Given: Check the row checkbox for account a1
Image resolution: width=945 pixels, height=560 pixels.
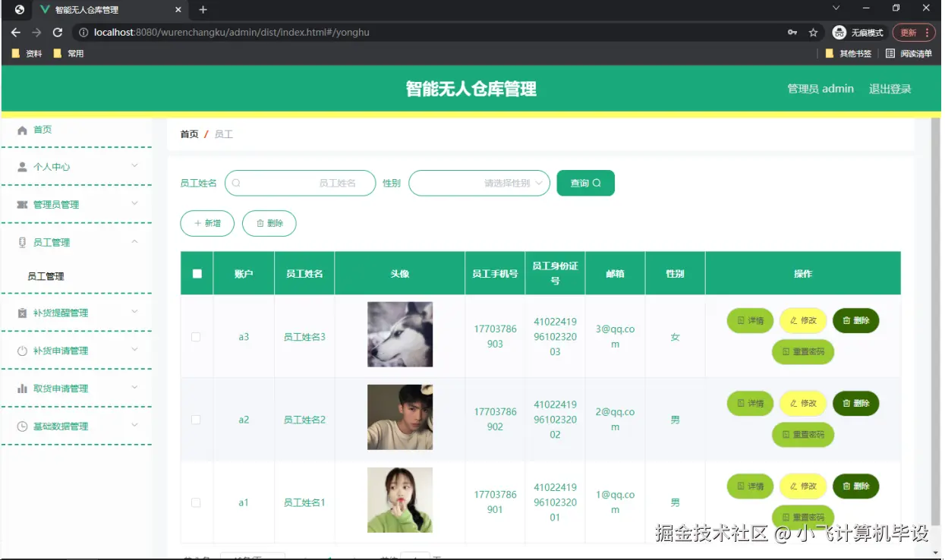Looking at the screenshot, I should [196, 502].
